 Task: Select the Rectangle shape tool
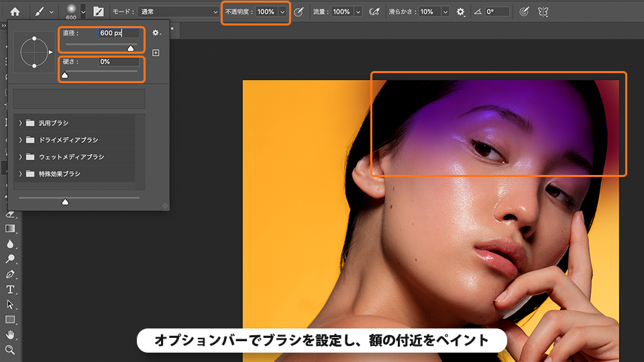click(x=10, y=320)
